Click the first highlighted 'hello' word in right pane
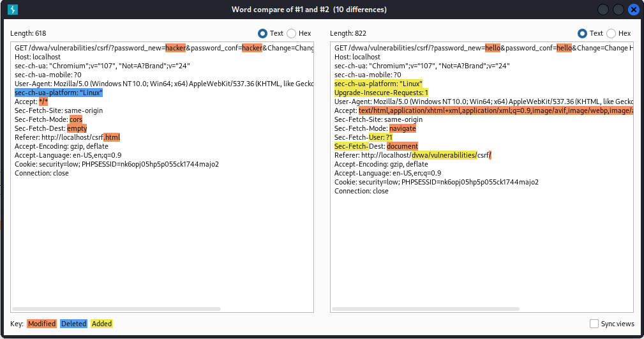The image size is (644, 339). pyautogui.click(x=493, y=48)
